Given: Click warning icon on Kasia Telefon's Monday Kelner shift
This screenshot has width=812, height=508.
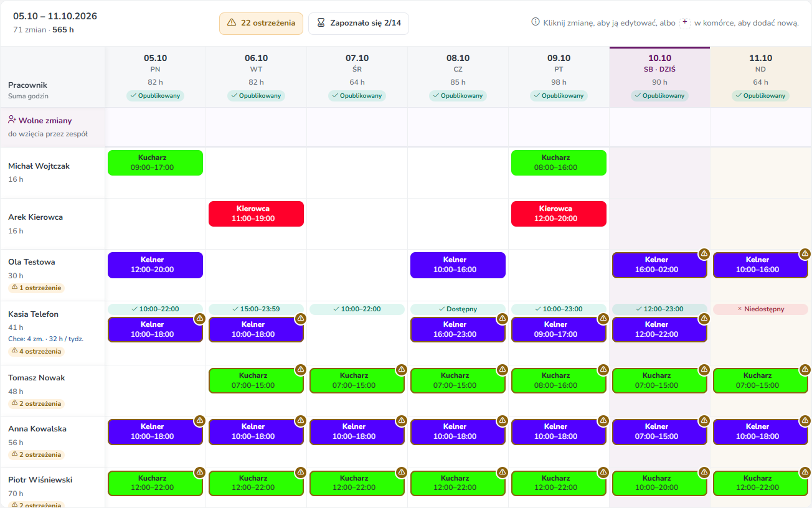Looking at the screenshot, I should pyautogui.click(x=200, y=318).
